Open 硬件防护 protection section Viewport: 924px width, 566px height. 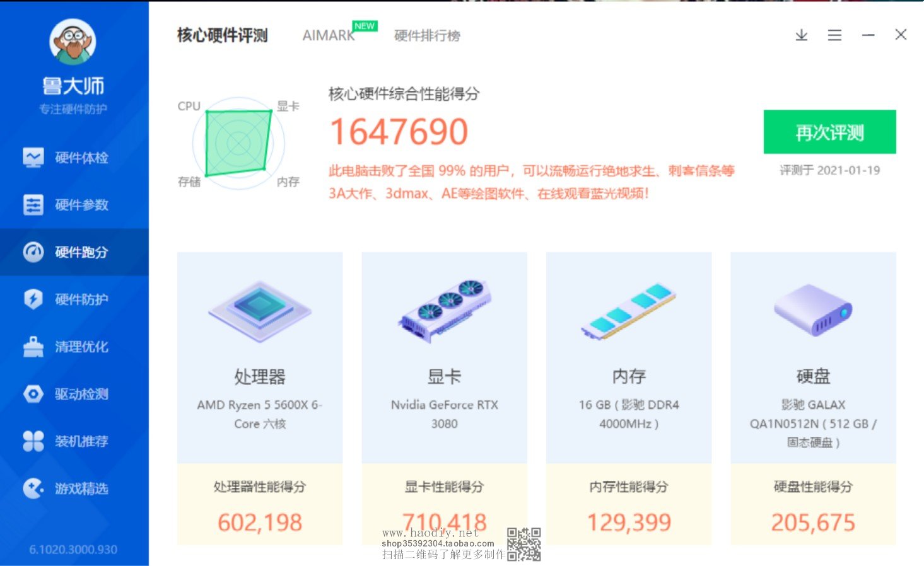74,299
